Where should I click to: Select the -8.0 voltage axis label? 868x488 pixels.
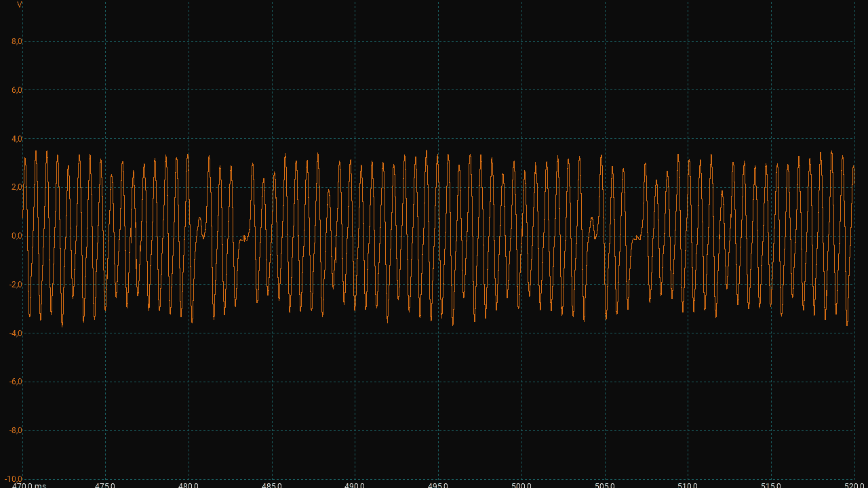click(x=16, y=430)
